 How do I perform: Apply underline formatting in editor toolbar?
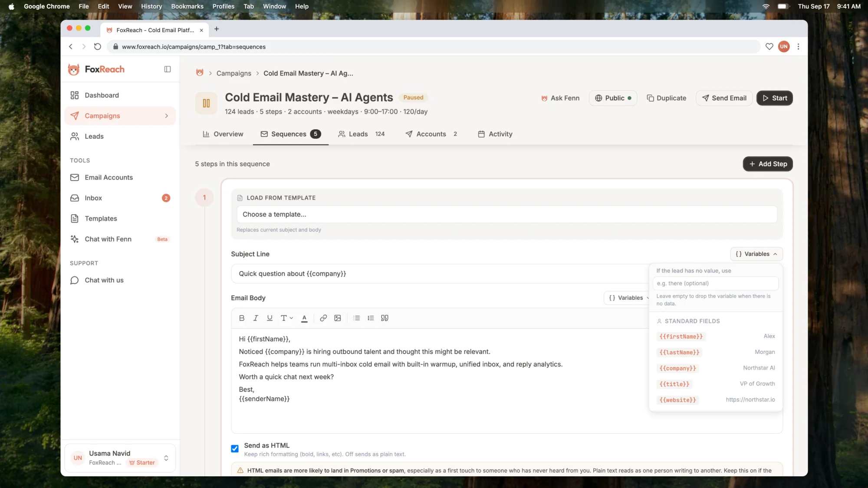(270, 318)
